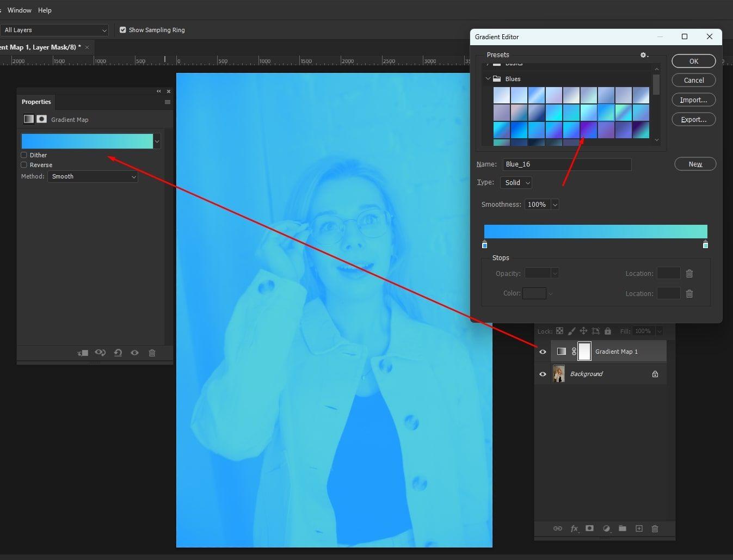Add layer style fx icon
733x560 pixels.
coord(574,528)
